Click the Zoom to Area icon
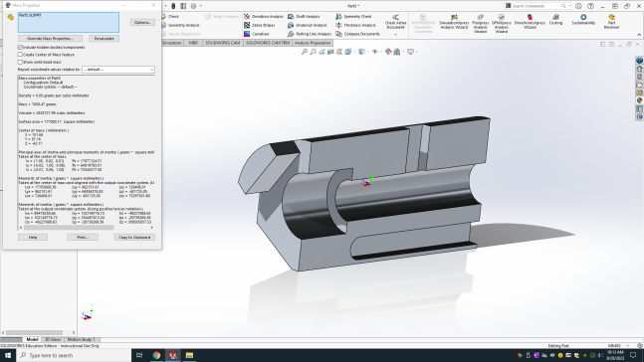The height and width of the screenshot is (362, 644). tap(313, 52)
